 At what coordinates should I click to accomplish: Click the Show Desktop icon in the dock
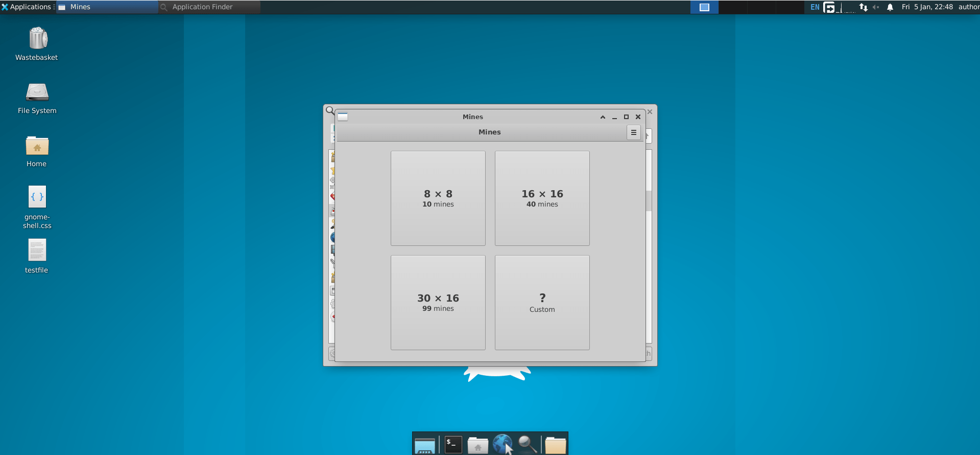point(425,445)
